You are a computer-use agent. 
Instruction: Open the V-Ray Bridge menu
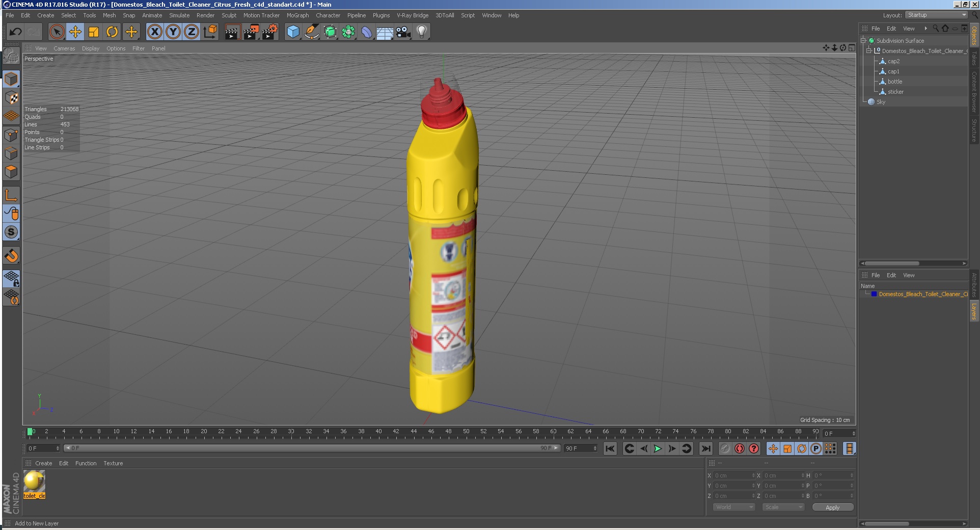(x=413, y=15)
